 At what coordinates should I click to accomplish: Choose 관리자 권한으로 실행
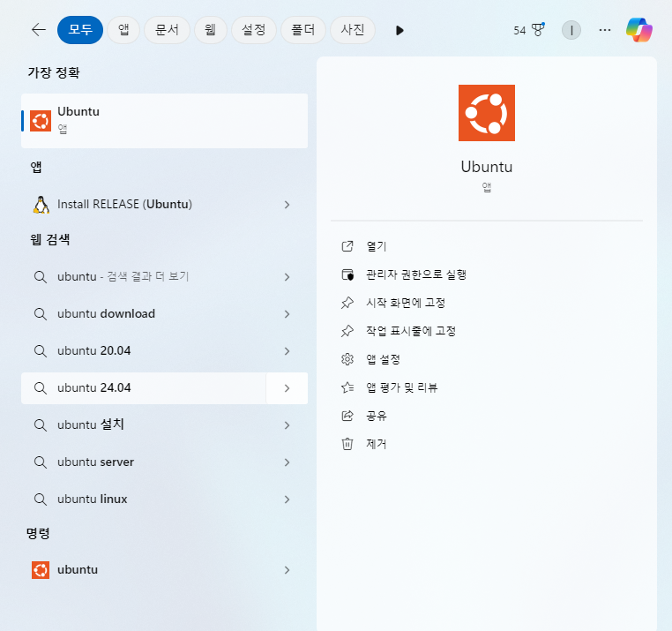416,274
